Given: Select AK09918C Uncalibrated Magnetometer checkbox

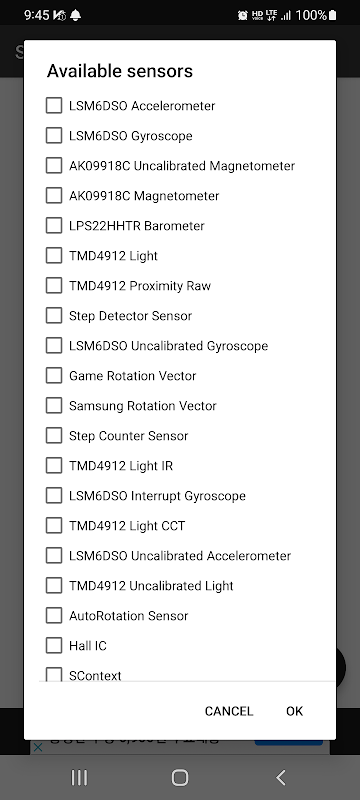Looking at the screenshot, I should click(x=54, y=166).
